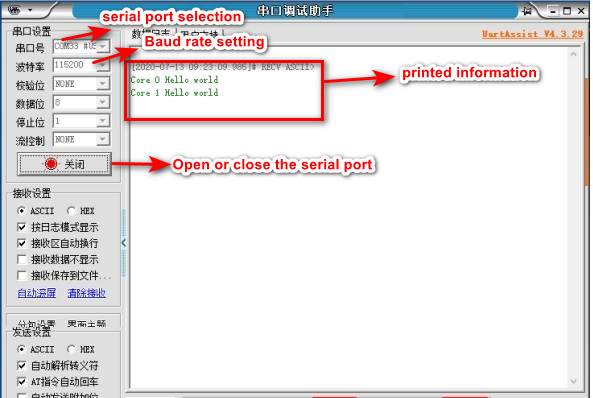Click the receive log scrollbar up arrow
593x398 pixels.
pos(573,54)
